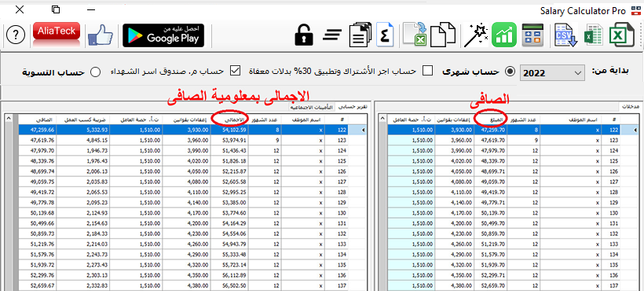Select the حساب التسوية radio button
The width and height of the screenshot is (644, 291).
95,72
